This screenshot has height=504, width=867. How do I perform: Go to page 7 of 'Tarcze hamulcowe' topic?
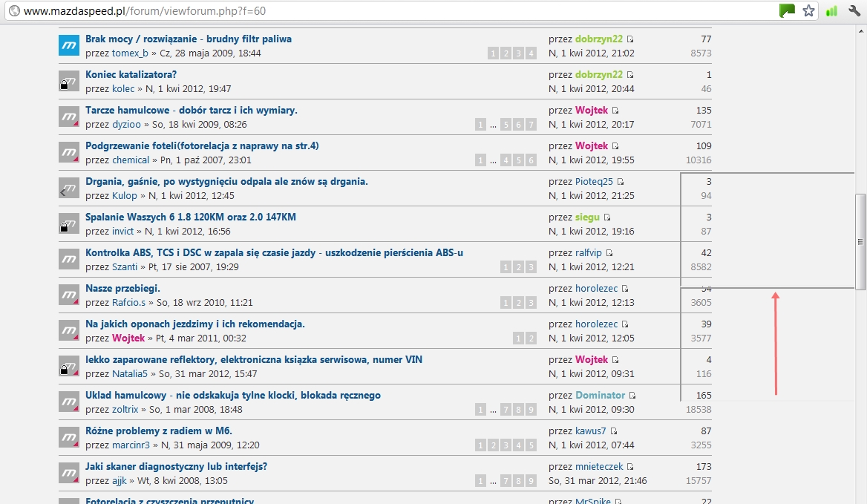point(531,125)
